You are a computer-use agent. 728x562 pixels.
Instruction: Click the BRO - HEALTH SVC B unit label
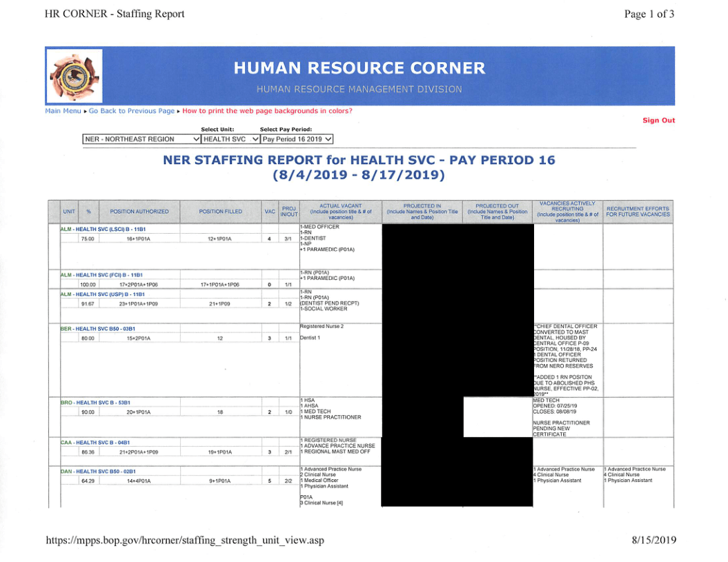96,402
